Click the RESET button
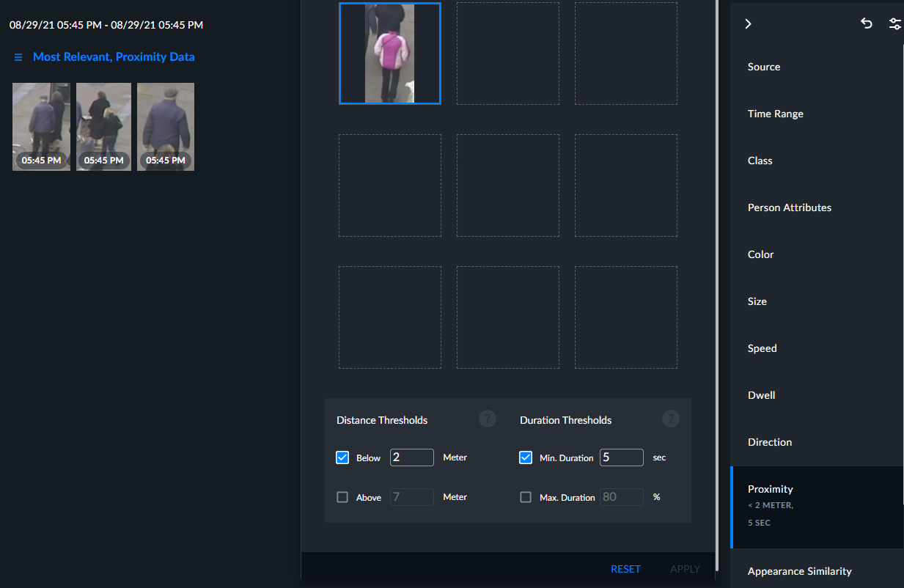 pos(625,569)
